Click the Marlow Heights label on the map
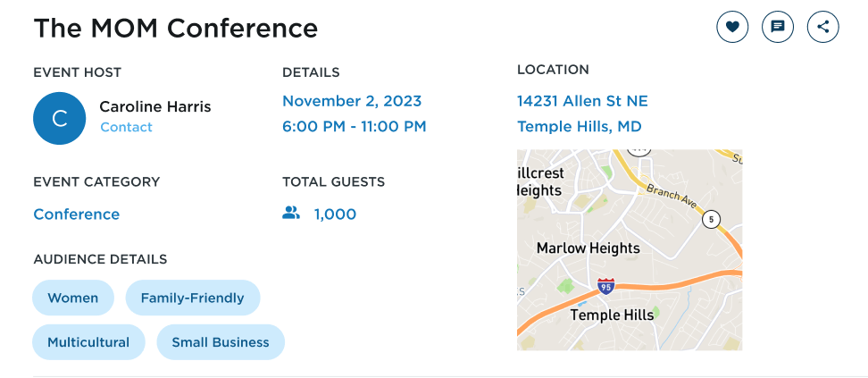868x378 pixels. pyautogui.click(x=588, y=248)
